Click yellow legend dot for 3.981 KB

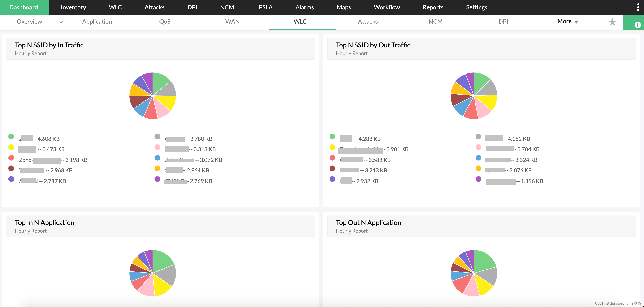click(x=332, y=147)
